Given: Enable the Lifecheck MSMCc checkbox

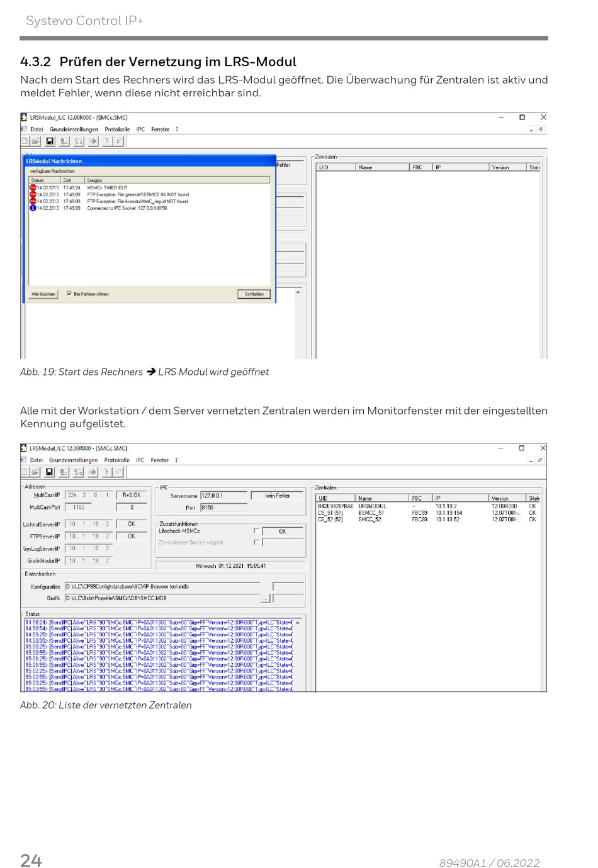Looking at the screenshot, I should point(256,531).
